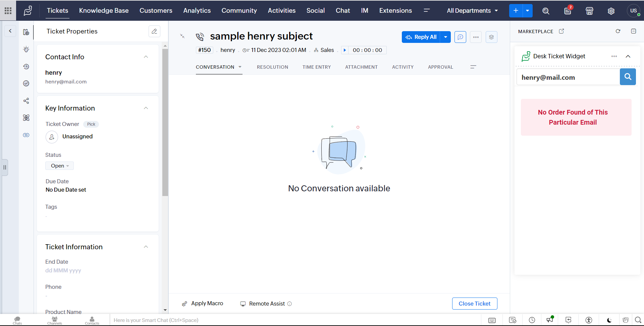Collapse the left sidebar handle
The height and width of the screenshot is (326, 644).
[5, 167]
